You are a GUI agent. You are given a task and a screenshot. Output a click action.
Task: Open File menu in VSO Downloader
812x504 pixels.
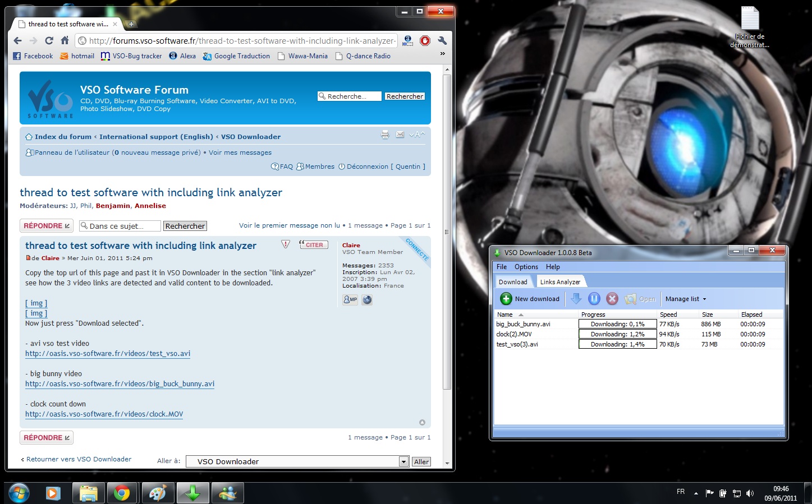502,267
